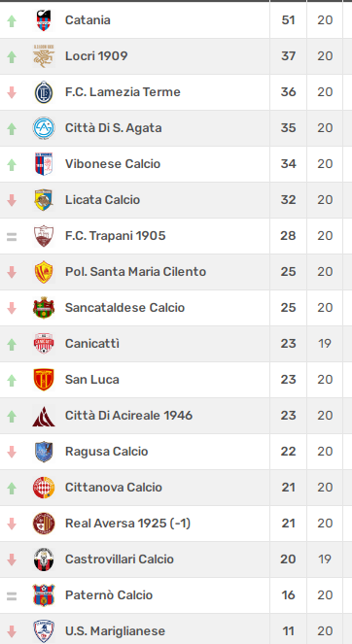Click the Città Di S. Agata logo
Image resolution: width=352 pixels, height=644 pixels.
coord(44,128)
